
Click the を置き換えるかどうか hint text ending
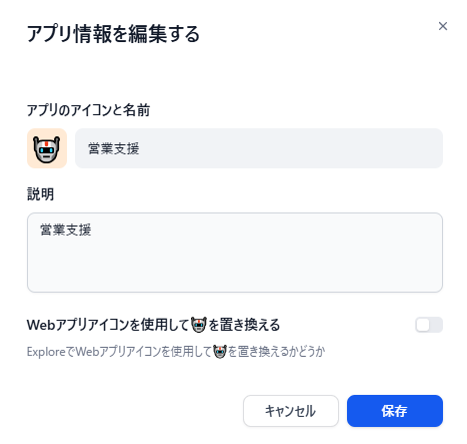[276, 352]
